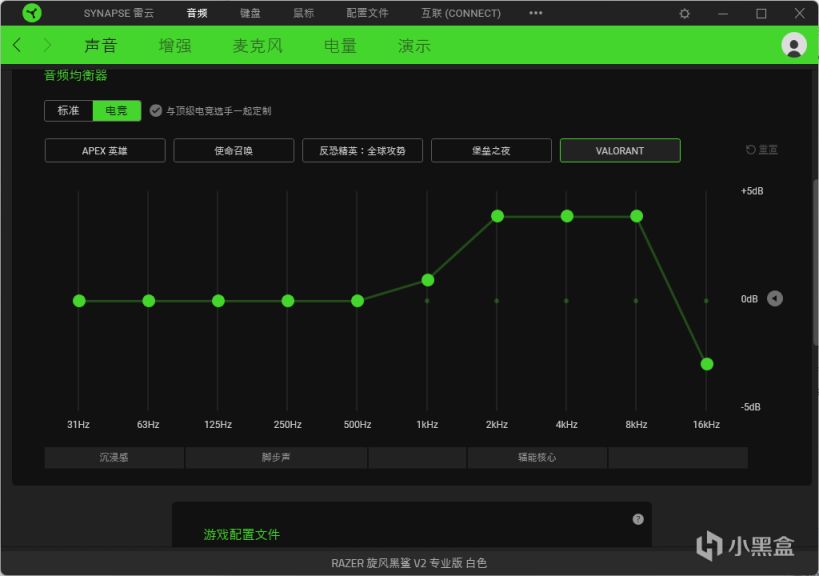Select the 麦克风 sub-tab
Image resolution: width=819 pixels, height=576 pixels.
tap(258, 46)
